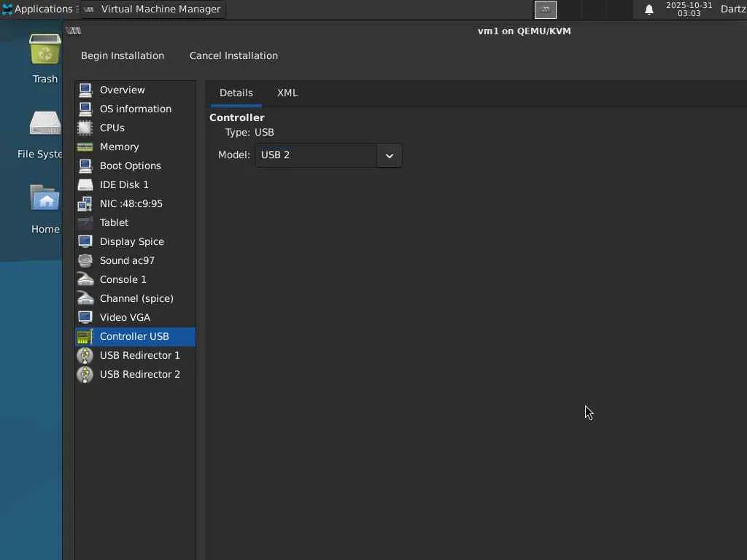Viewport: 747px width, 560px height.
Task: Click the Memory RAM icon
Action: 85,147
